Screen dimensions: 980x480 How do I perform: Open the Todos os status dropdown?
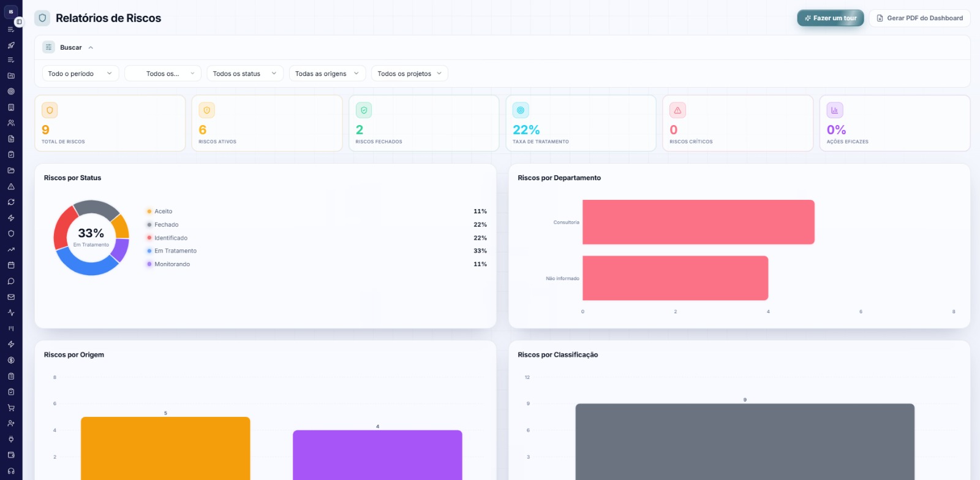tap(245, 74)
